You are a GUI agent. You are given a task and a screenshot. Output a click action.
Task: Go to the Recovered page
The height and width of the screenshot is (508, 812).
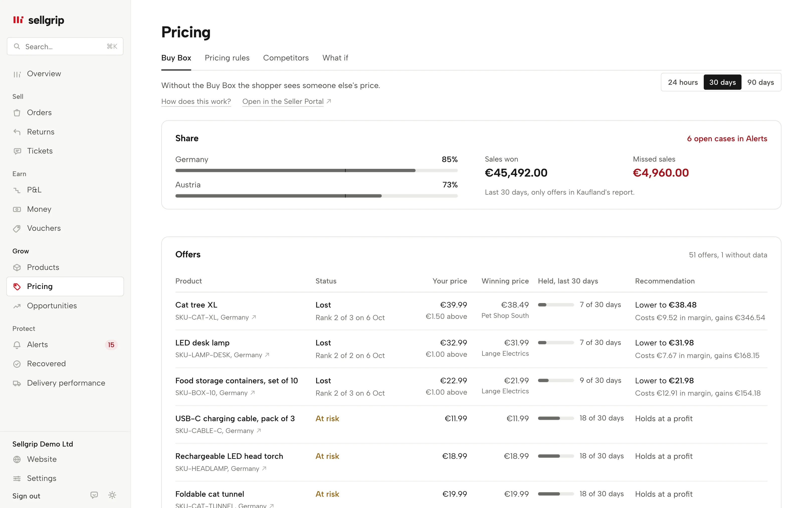(65, 364)
